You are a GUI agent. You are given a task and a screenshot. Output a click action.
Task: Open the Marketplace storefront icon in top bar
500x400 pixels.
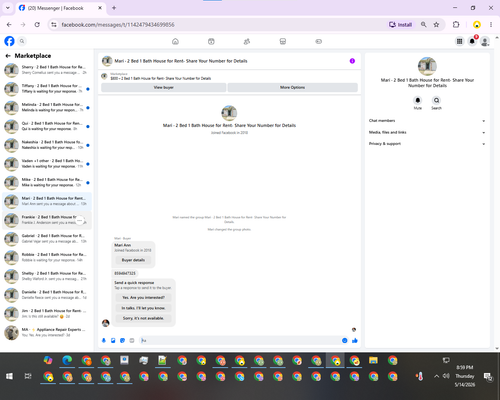click(283, 41)
